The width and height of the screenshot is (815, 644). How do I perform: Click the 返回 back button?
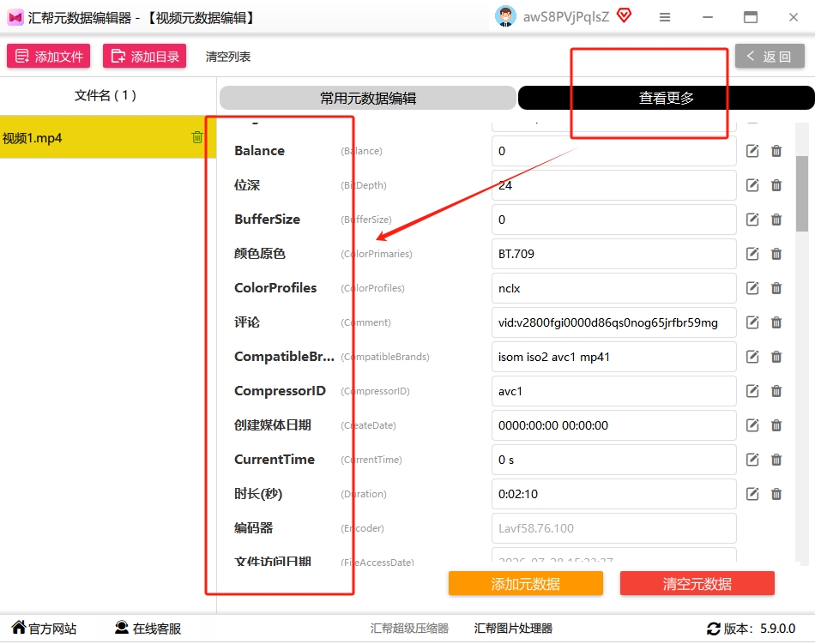[770, 56]
